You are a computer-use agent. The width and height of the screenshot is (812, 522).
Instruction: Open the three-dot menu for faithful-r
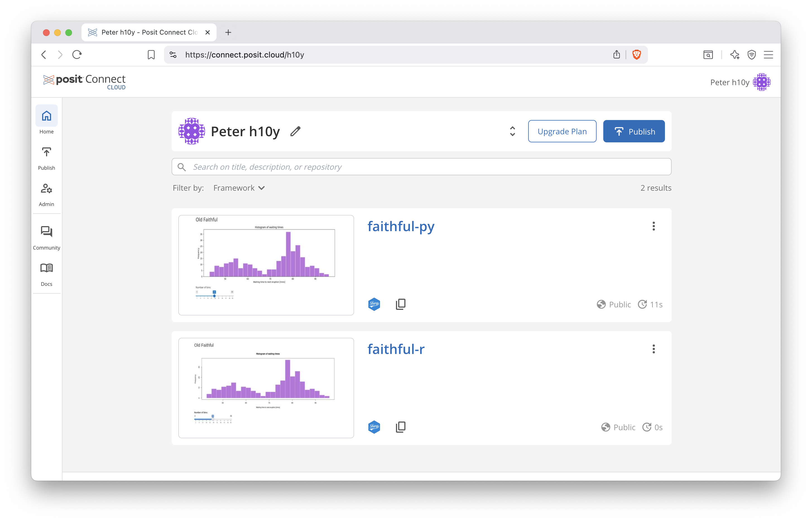[654, 349]
